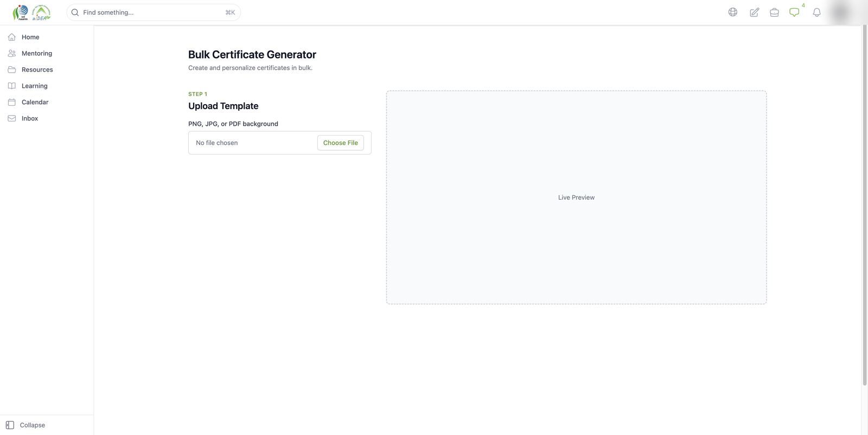The image size is (868, 435).
Task: Click the site logo at top left
Action: (31, 12)
